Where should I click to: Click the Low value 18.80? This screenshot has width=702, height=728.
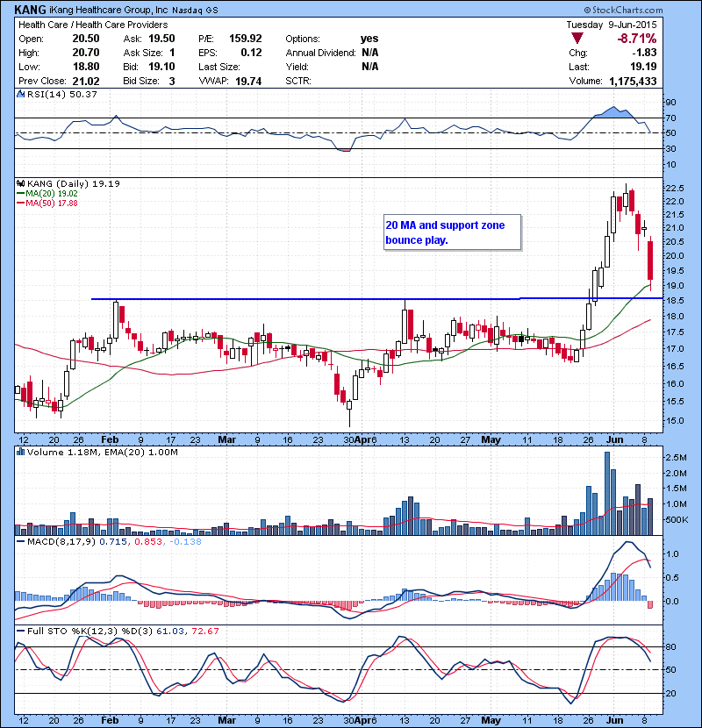tap(86, 67)
